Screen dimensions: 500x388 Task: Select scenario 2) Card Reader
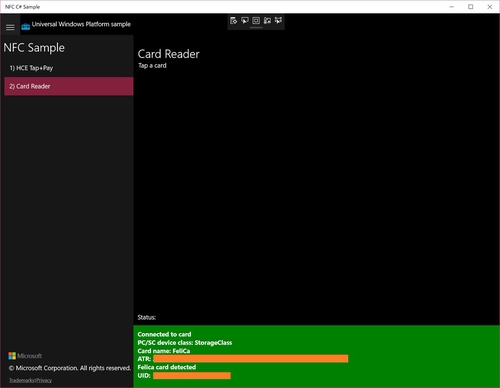pyautogui.click(x=69, y=86)
